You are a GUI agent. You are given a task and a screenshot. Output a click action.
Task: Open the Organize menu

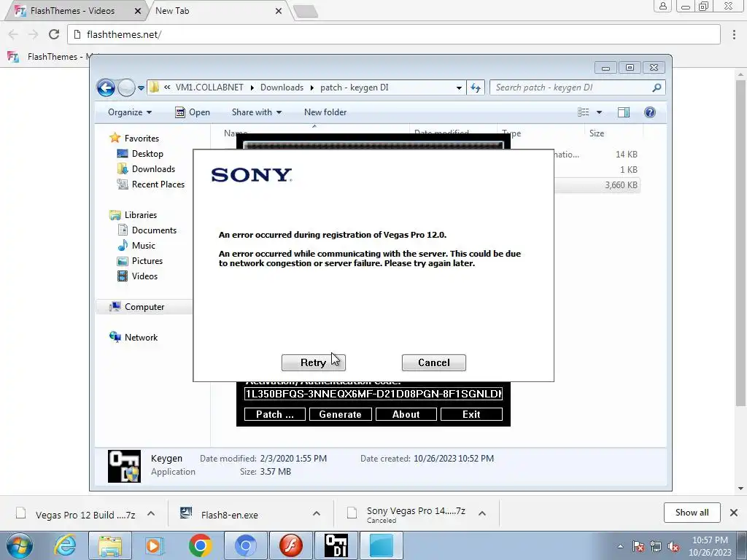pyautogui.click(x=130, y=112)
